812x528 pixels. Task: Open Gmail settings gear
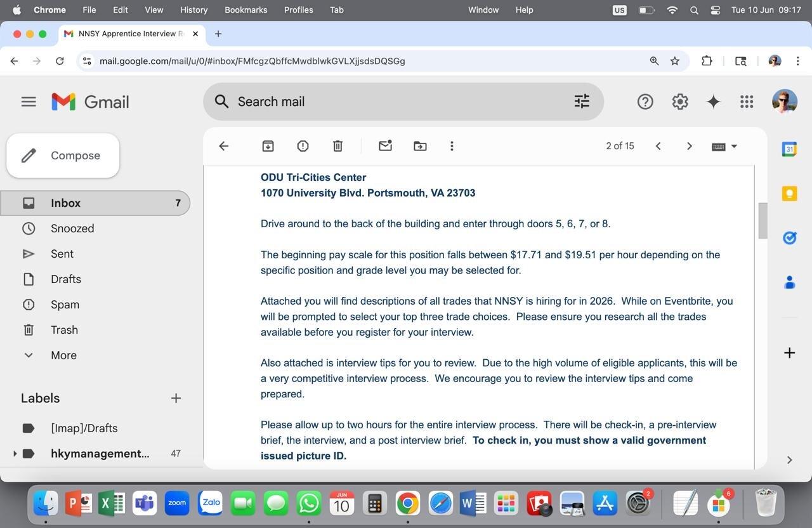tap(680, 102)
